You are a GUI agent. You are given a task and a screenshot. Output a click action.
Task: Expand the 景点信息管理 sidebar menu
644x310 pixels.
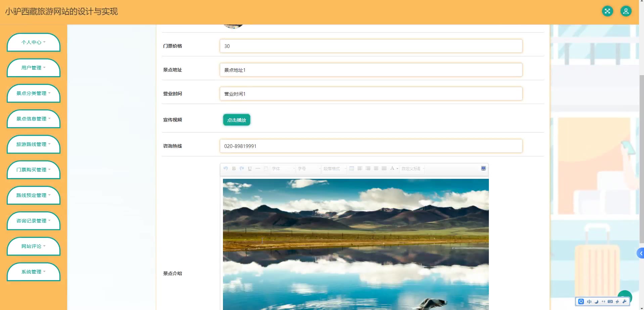pyautogui.click(x=34, y=119)
